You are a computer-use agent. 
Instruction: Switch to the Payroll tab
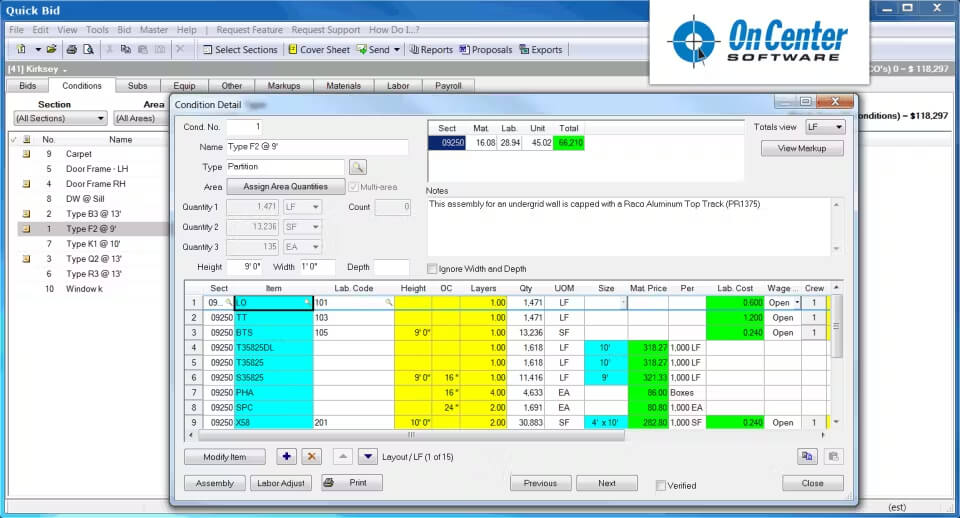point(448,86)
